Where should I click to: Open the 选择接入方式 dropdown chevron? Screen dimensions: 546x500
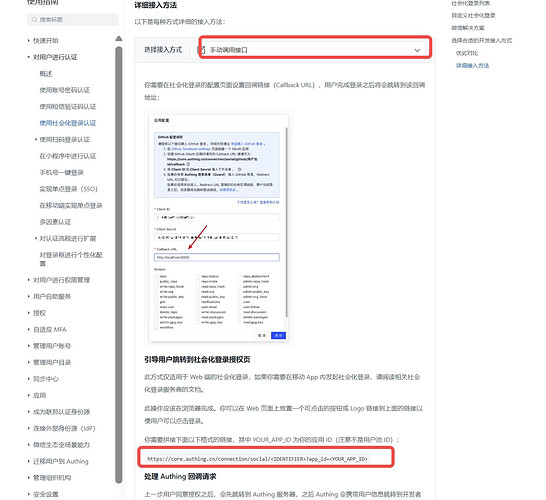click(417, 50)
